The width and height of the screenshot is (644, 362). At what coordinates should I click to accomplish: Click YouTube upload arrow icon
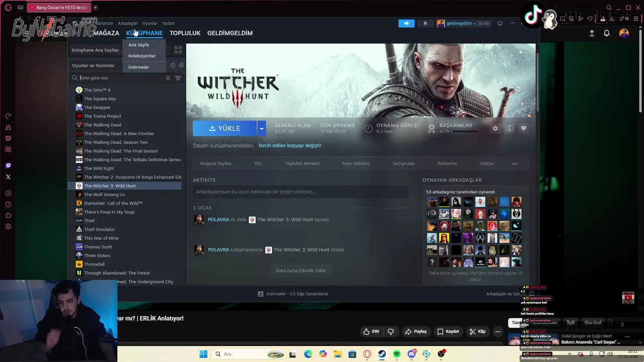(592, 33)
